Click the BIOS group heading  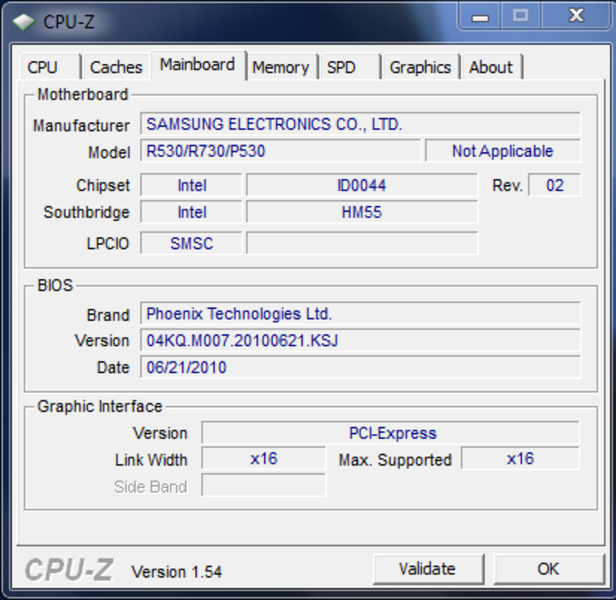(55, 285)
